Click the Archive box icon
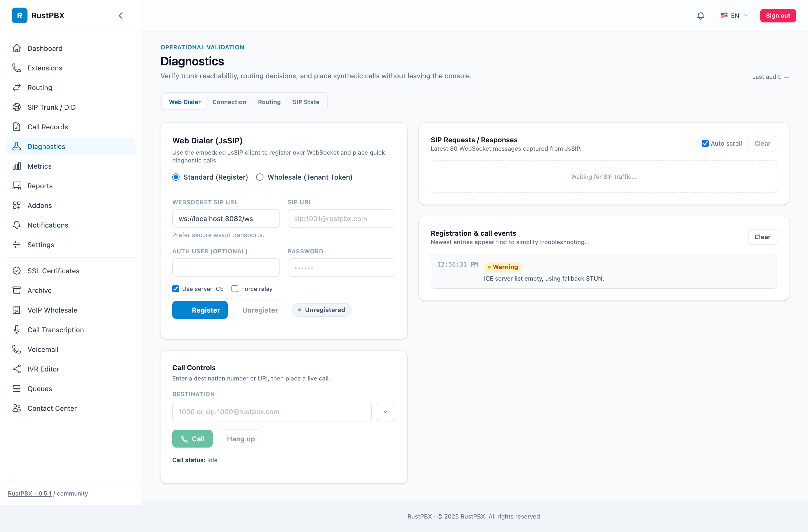This screenshot has width=808, height=532. coord(17,291)
